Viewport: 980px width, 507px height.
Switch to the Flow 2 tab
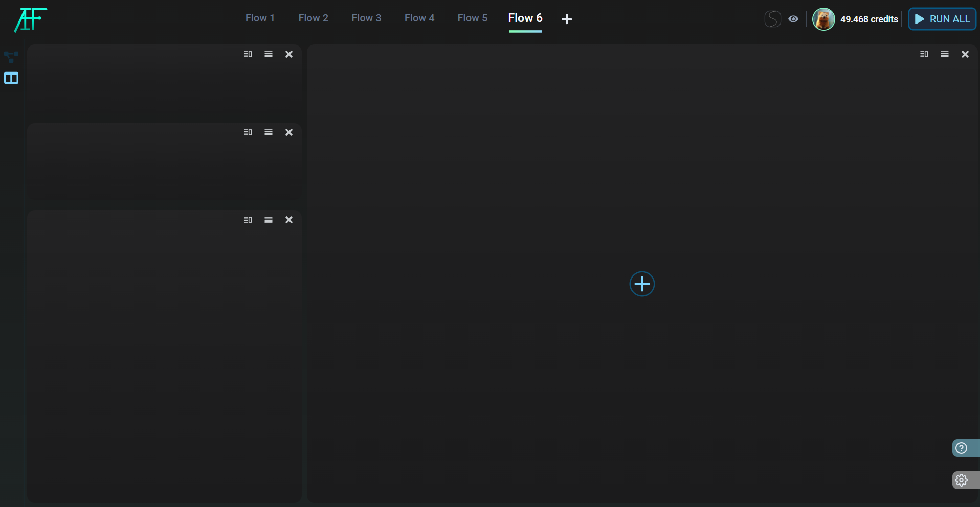coord(314,18)
